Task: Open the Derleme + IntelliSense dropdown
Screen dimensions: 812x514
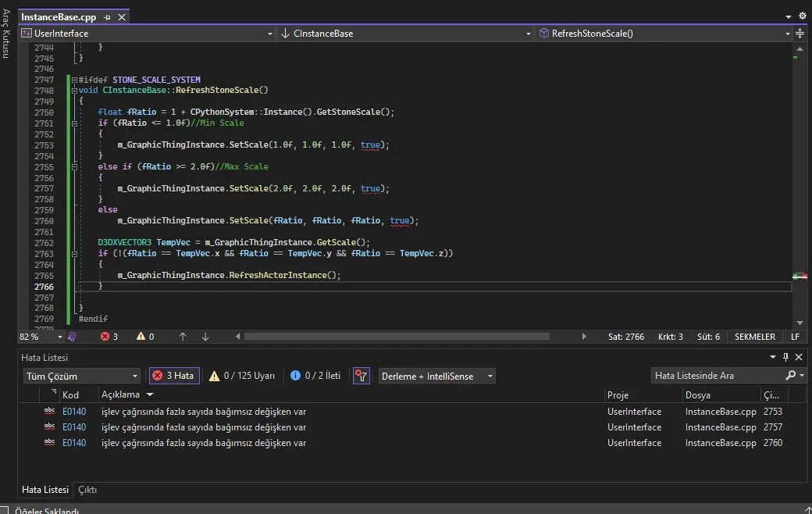Action: [436, 377]
